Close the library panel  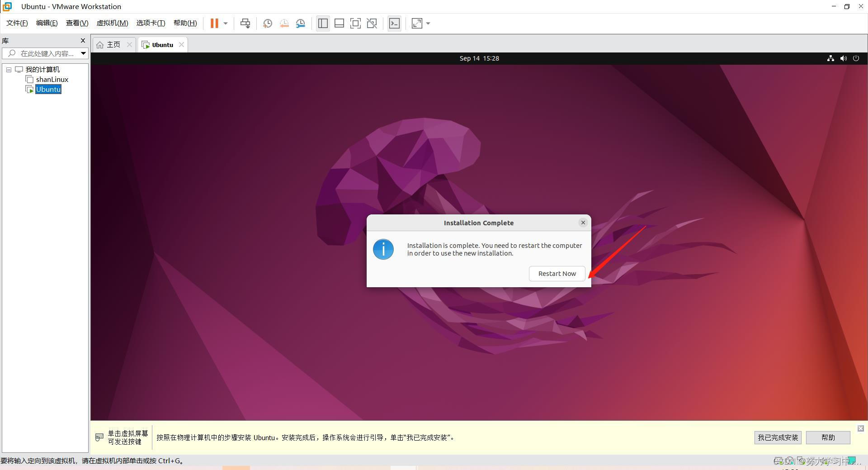[x=83, y=40]
